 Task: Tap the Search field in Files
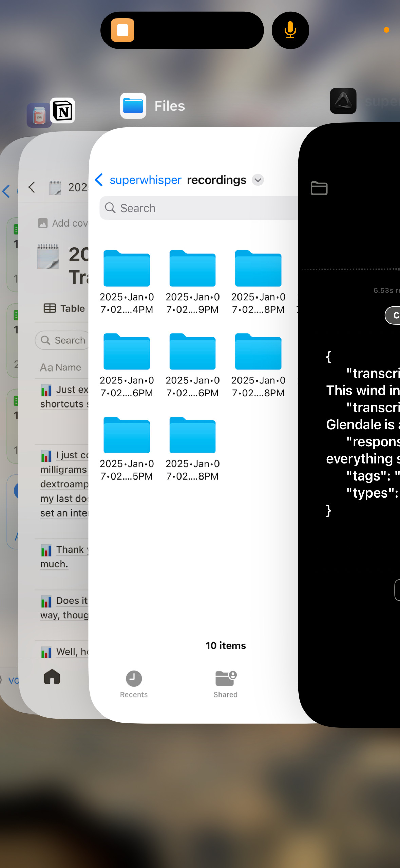click(x=198, y=208)
